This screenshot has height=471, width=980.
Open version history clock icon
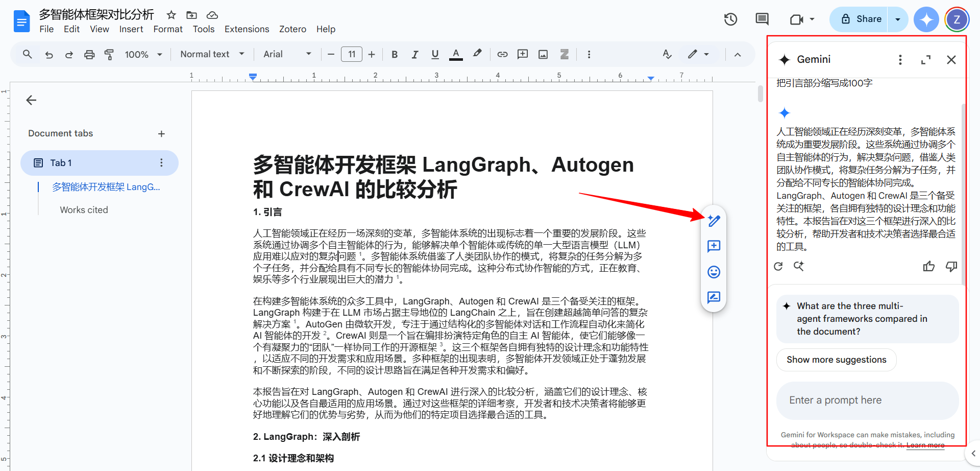coord(731,19)
